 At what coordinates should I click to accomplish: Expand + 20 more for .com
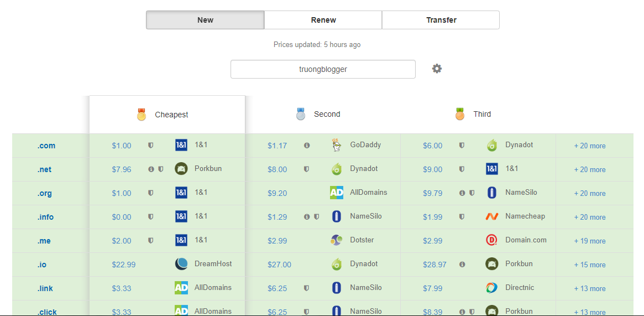590,146
